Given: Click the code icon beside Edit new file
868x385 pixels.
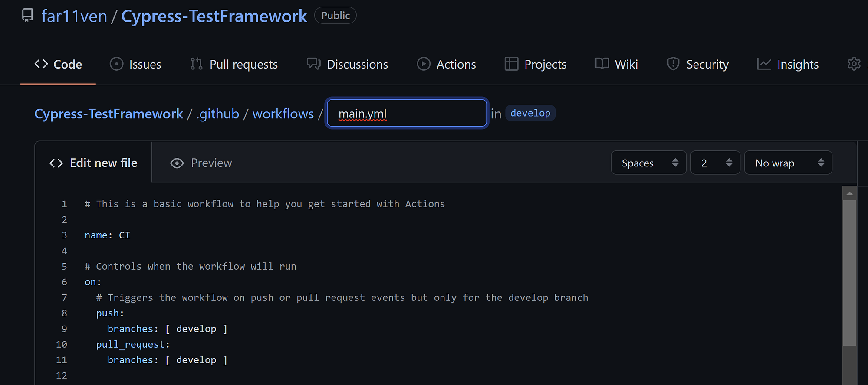Looking at the screenshot, I should point(56,163).
